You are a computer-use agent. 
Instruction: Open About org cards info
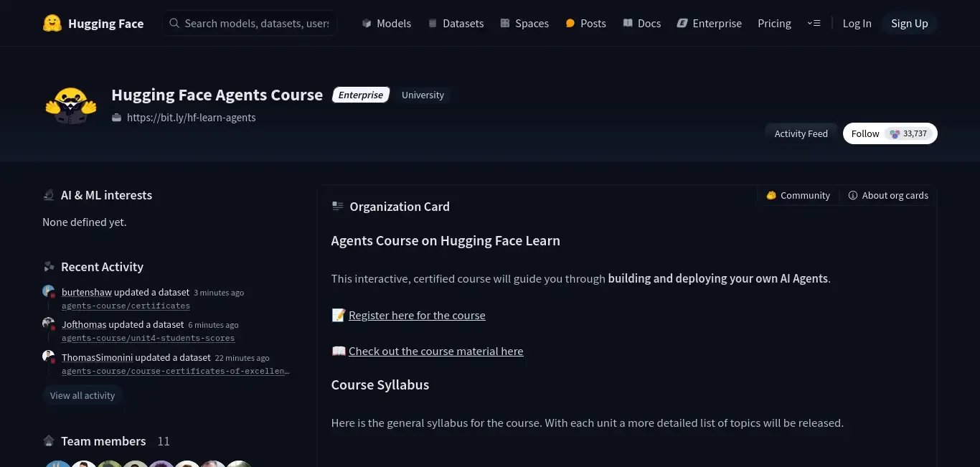(x=888, y=195)
